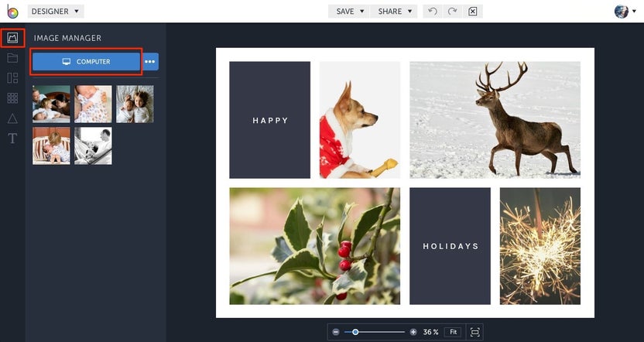Open the three-dots more upload options button

[x=150, y=62]
